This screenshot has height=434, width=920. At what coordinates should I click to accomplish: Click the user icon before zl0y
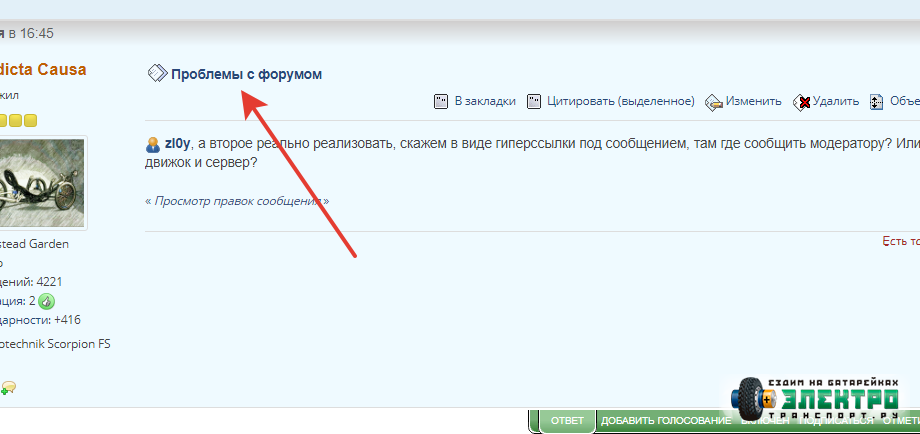(x=153, y=144)
